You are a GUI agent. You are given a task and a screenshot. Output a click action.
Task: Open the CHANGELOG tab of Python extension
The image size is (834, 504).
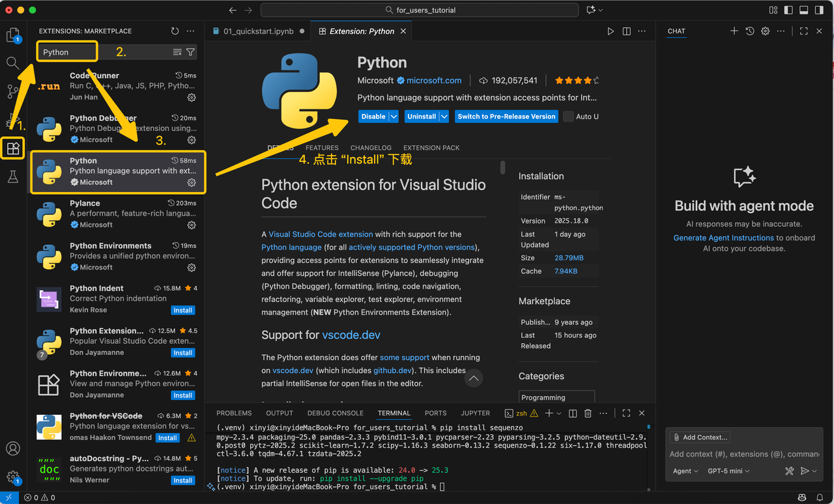point(371,148)
